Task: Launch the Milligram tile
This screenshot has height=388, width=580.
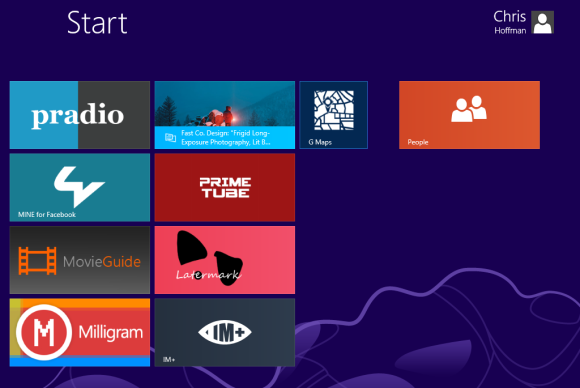Action: (x=80, y=333)
